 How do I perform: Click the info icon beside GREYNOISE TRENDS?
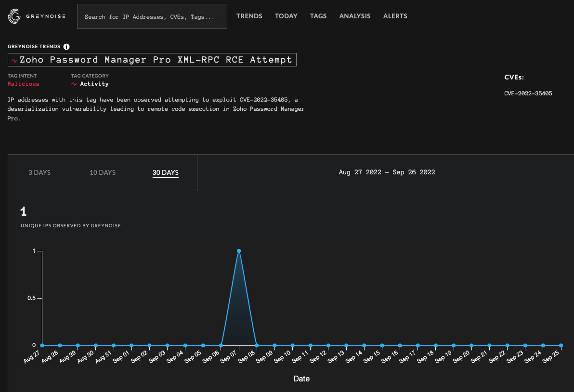tap(65, 47)
